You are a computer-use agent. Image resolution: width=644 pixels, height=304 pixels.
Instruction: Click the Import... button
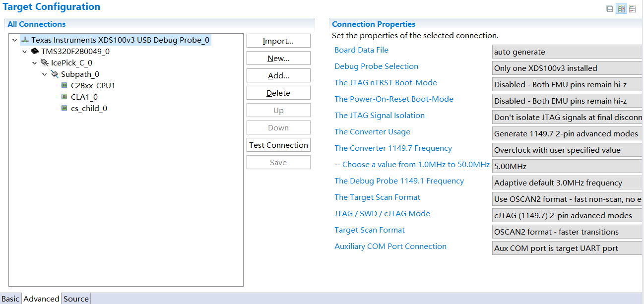pos(278,41)
